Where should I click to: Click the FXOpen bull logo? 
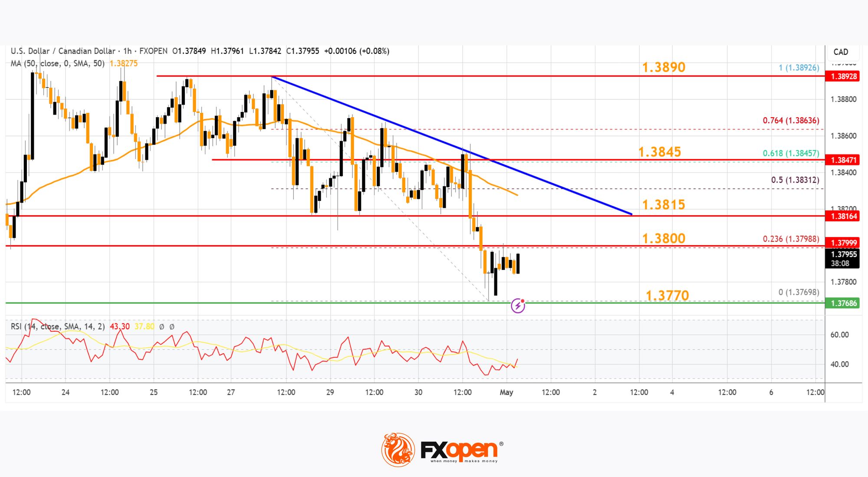398,450
